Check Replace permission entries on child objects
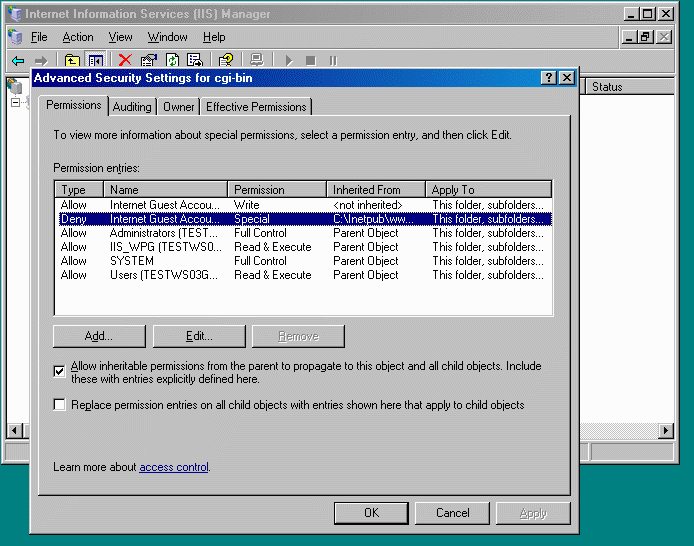Viewport: 694px width, 546px height. (59, 404)
